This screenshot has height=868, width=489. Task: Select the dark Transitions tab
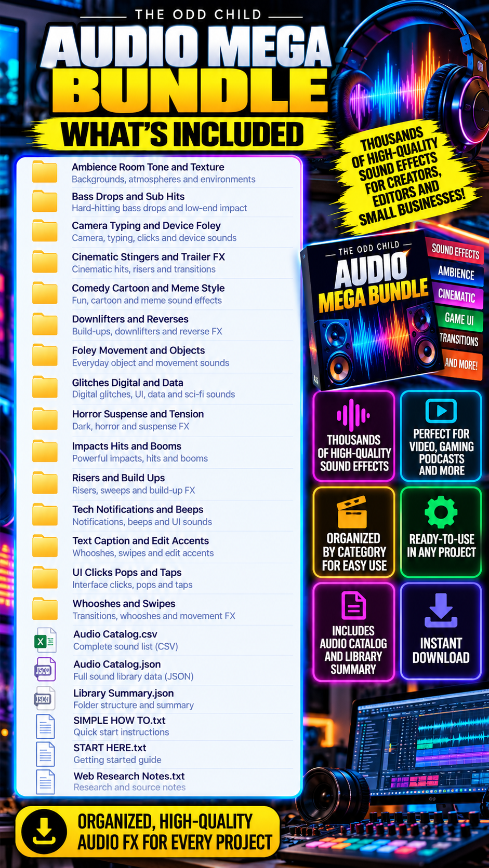459,341
